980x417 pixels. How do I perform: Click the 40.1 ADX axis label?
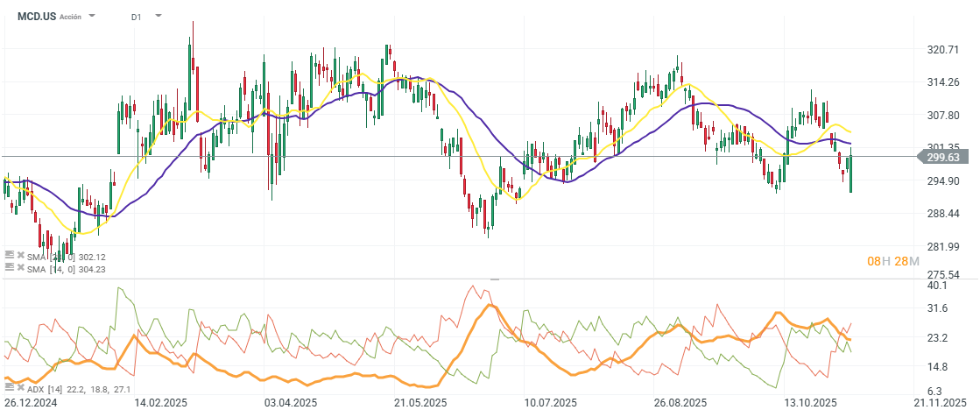(937, 285)
